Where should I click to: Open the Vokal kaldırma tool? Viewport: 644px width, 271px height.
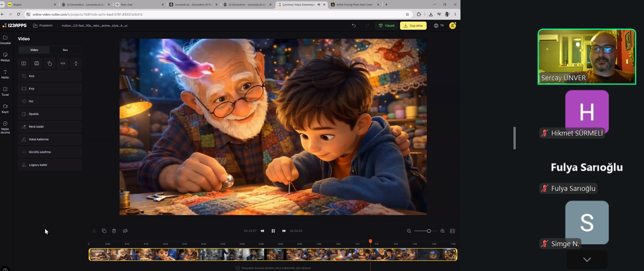click(50, 139)
